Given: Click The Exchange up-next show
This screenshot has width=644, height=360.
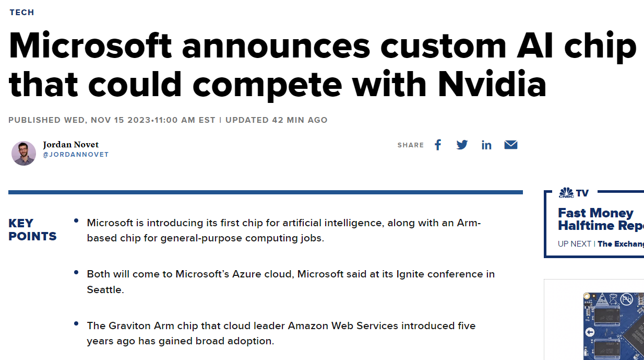Looking at the screenshot, I should 621,243.
